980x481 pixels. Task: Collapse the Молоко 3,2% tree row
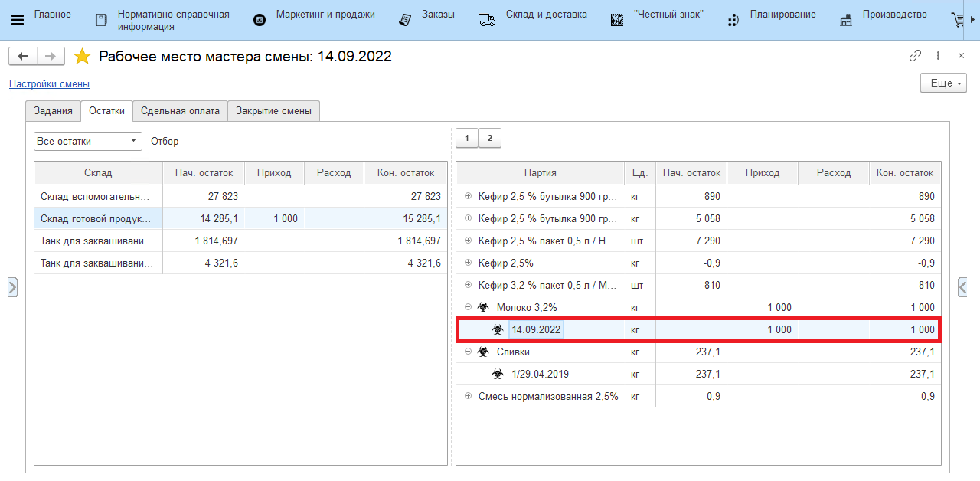click(x=468, y=307)
